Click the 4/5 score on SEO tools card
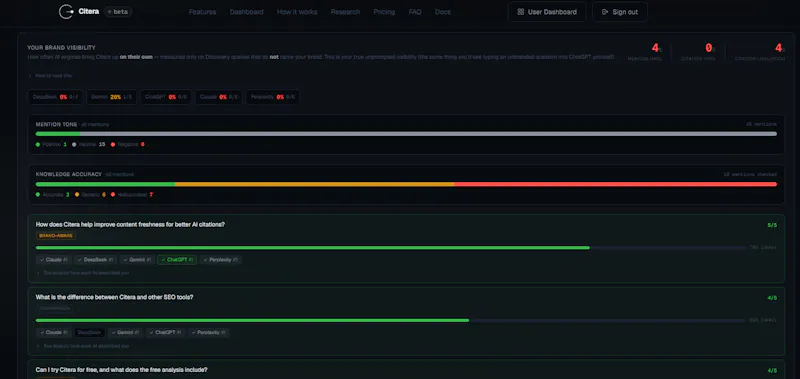This screenshot has height=379, width=800. coord(772,298)
